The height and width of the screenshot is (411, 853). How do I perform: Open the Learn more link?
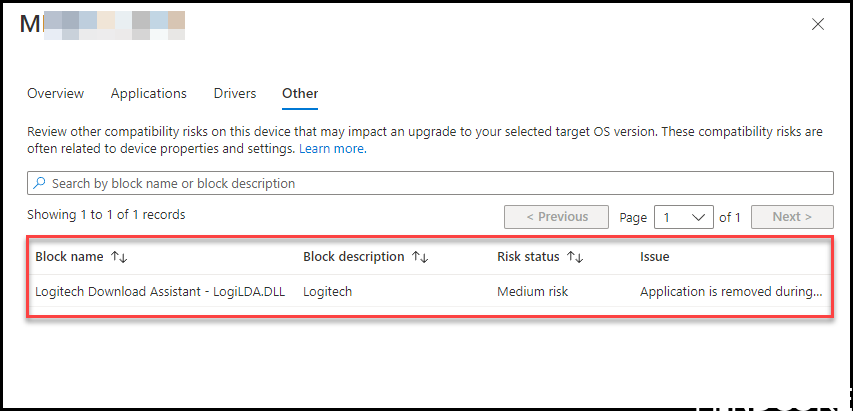click(x=333, y=148)
